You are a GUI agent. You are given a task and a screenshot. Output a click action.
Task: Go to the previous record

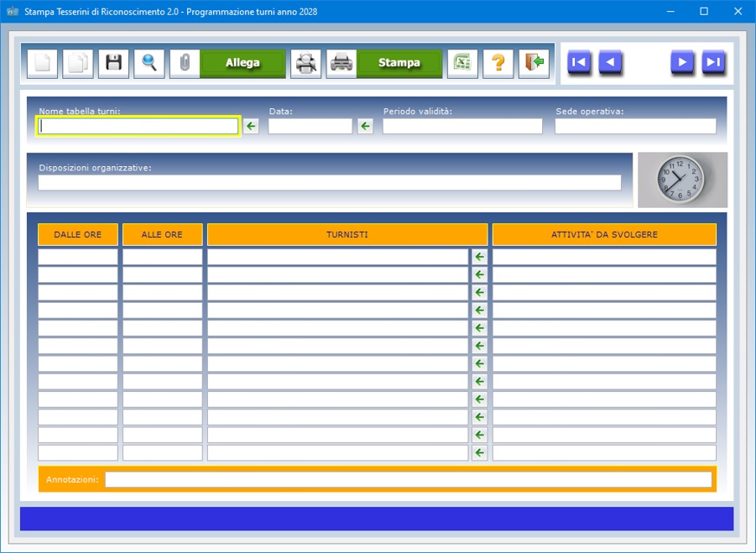(x=610, y=62)
